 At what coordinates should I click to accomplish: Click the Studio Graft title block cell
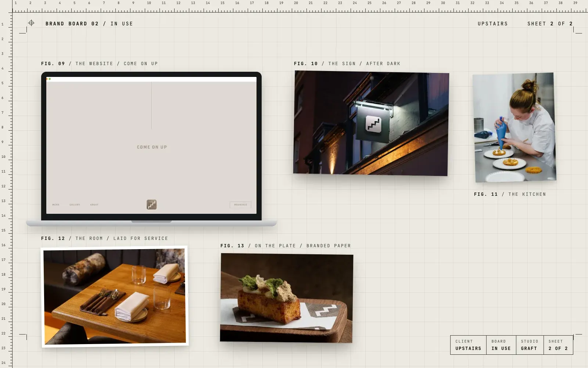click(530, 345)
